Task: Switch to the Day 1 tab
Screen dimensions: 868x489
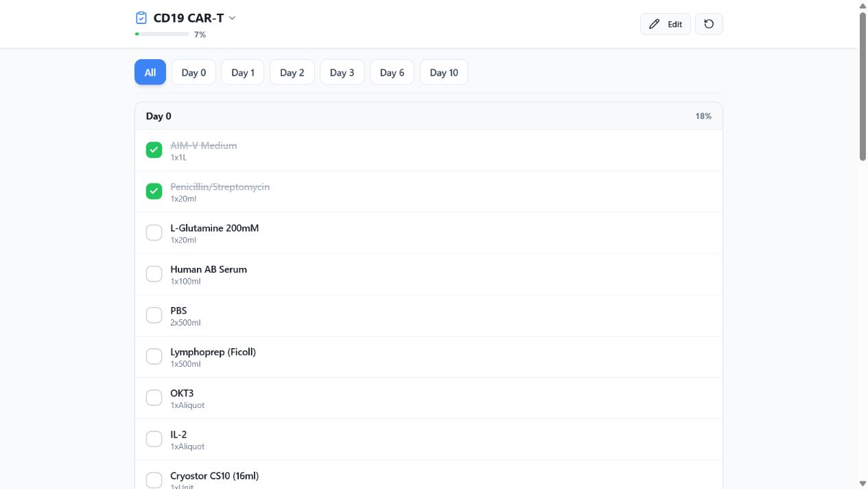Action: [x=243, y=72]
